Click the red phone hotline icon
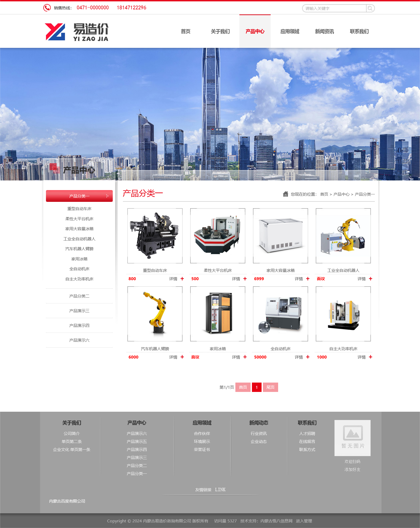Screen dimensions: 420x528 point(47,8)
